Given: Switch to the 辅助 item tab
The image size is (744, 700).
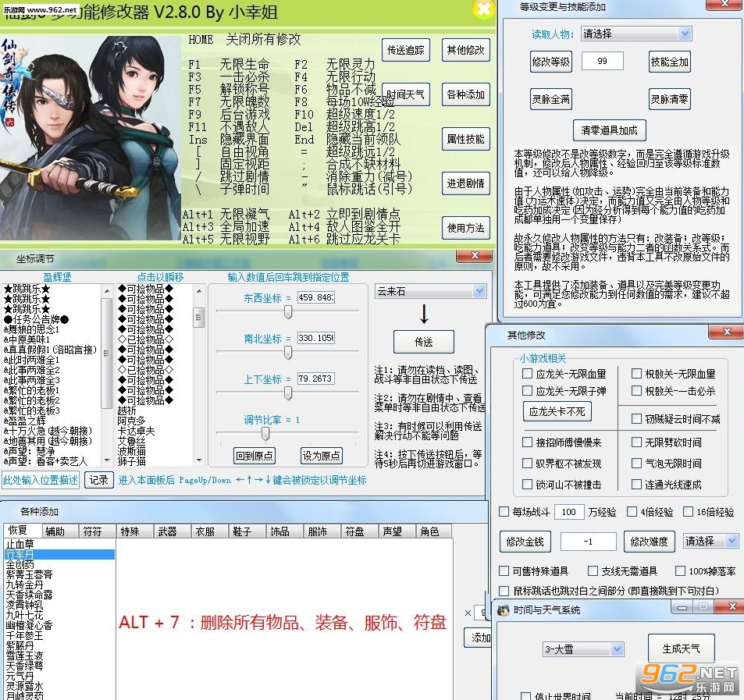Looking at the screenshot, I should [x=59, y=531].
